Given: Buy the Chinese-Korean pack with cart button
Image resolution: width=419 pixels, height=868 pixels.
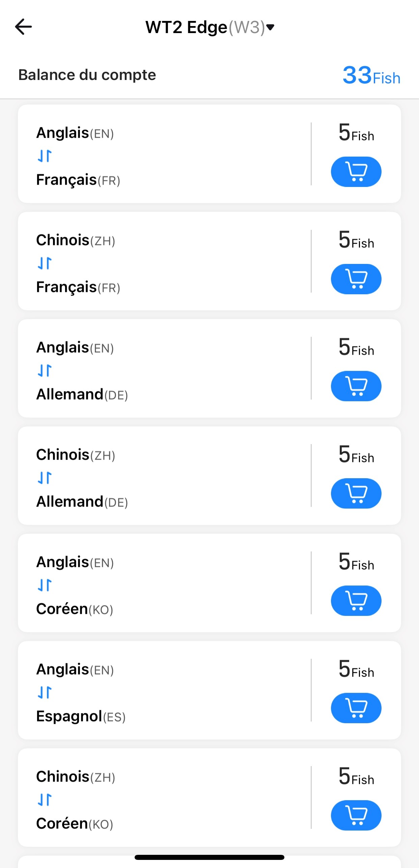Looking at the screenshot, I should [356, 815].
